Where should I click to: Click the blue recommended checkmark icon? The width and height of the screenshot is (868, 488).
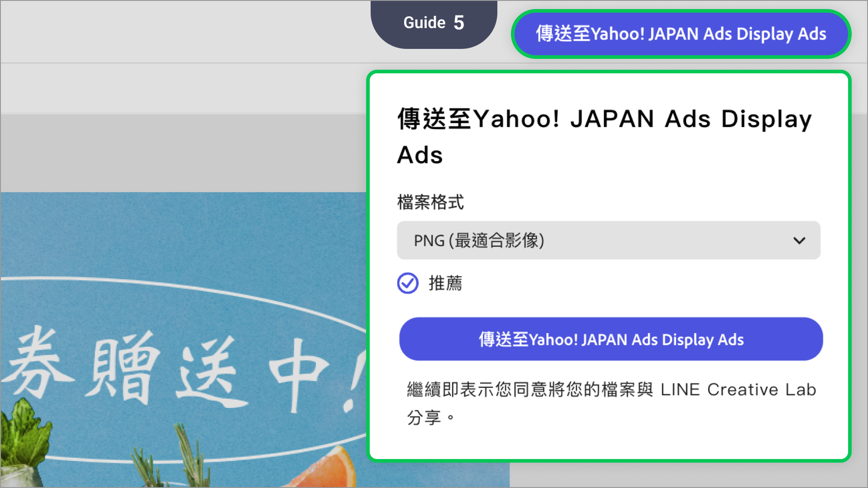point(408,283)
